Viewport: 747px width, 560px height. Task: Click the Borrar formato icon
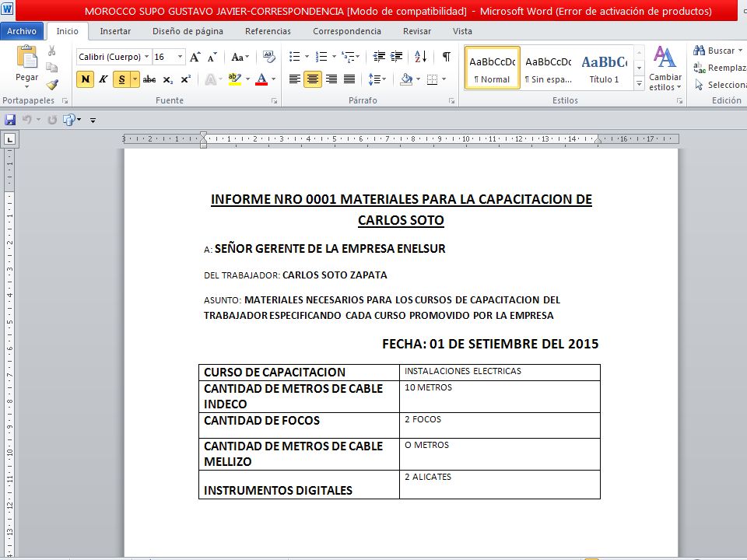tap(268, 57)
